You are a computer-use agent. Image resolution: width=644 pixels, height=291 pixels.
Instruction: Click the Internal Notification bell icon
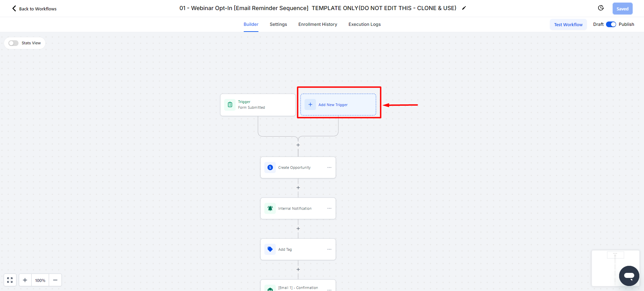pyautogui.click(x=270, y=208)
